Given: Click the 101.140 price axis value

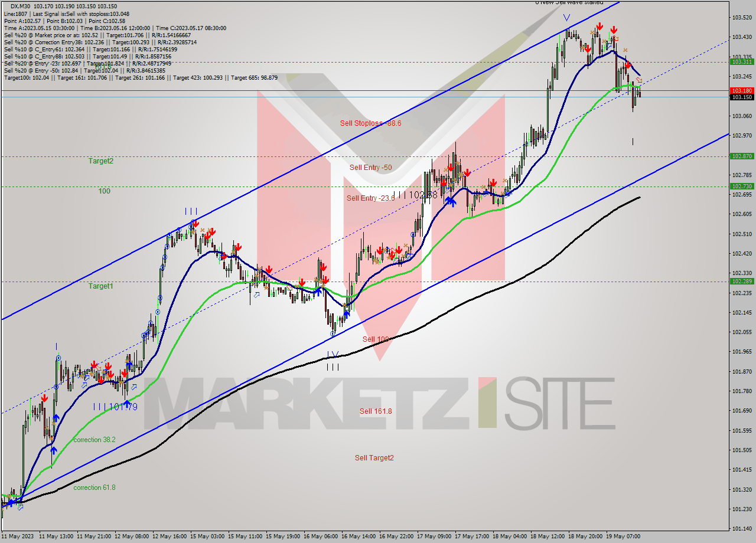Looking at the screenshot, I should (742, 528).
